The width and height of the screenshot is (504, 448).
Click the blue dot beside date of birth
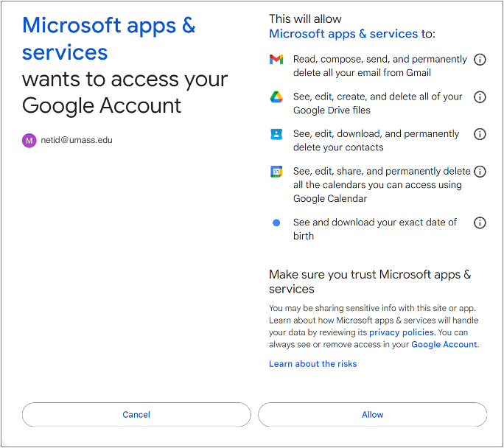(x=276, y=223)
